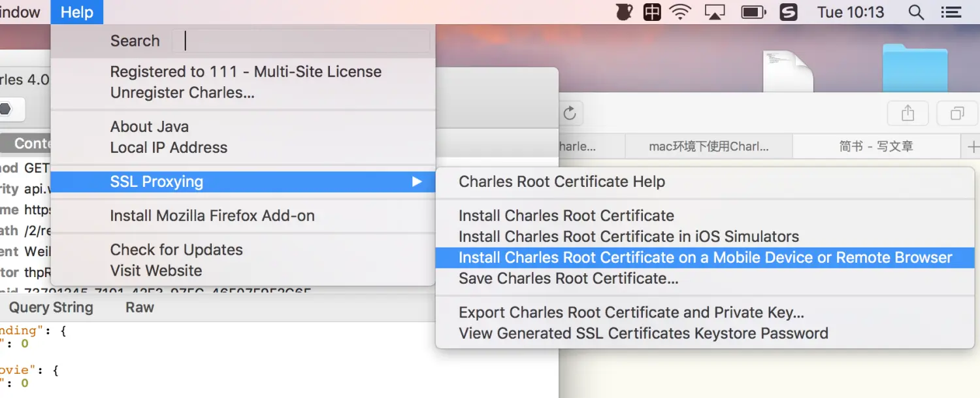The width and height of the screenshot is (980, 398).
Task: Open Charles Root Certificate Help
Action: click(562, 182)
